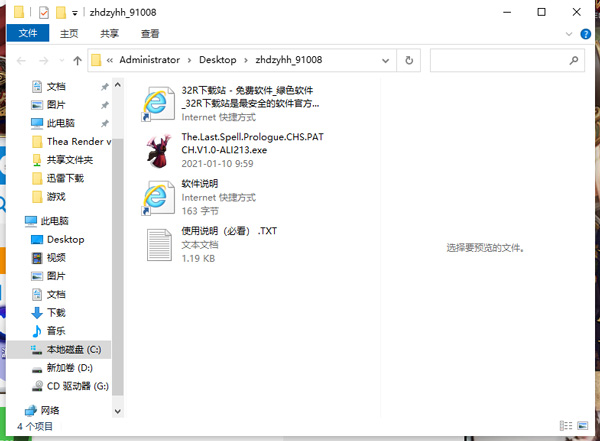Click the window title folder icon
Screen dimensions: 600x441
point(19,12)
